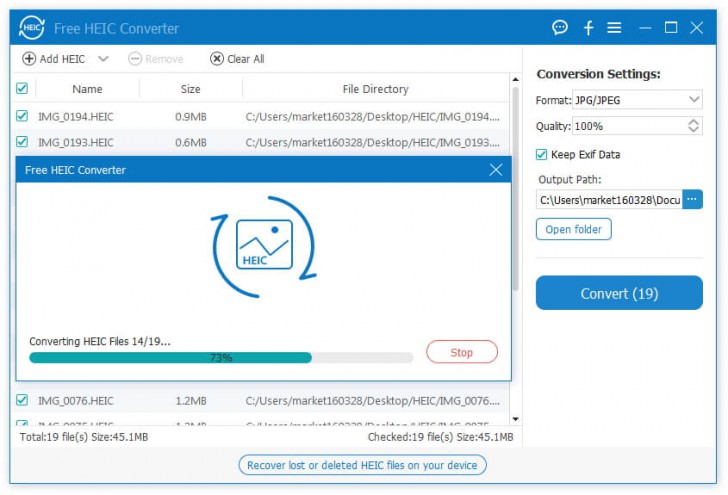Viewport: 728px width, 495px height.
Task: Minimize the Free HEIC Converter window
Action: [644, 28]
